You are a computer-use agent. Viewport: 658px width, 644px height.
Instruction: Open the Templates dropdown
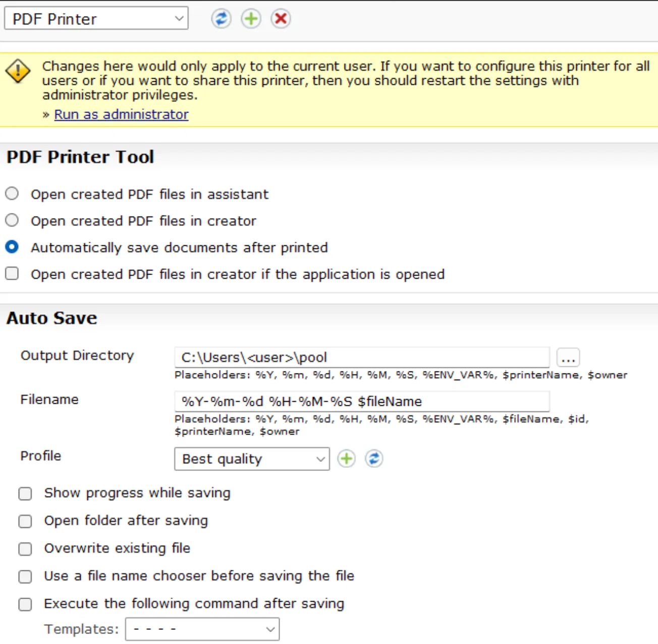click(202, 629)
